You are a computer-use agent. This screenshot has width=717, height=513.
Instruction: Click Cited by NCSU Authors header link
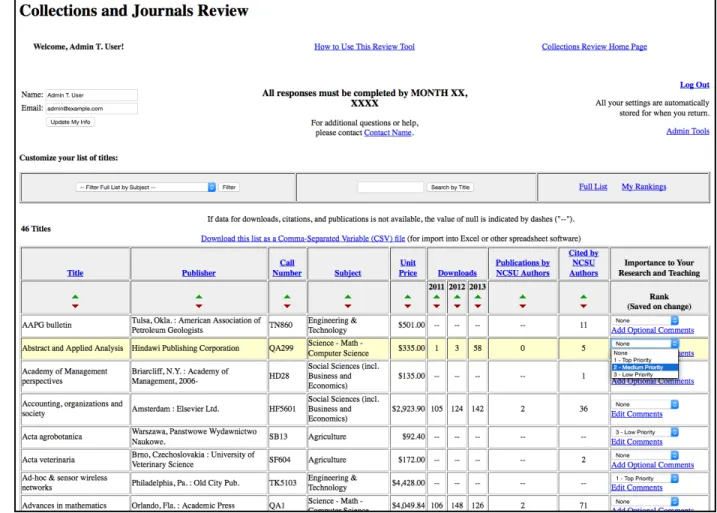pos(583,263)
